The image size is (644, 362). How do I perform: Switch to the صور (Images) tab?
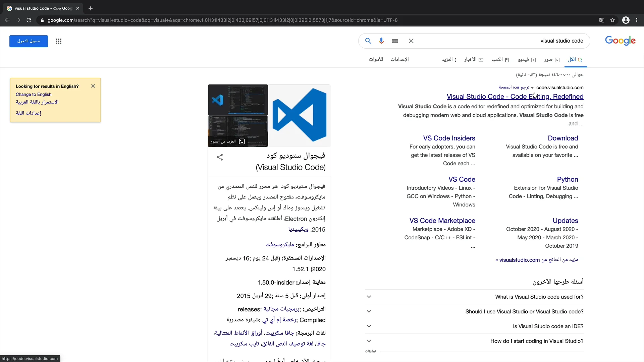pyautogui.click(x=550, y=59)
